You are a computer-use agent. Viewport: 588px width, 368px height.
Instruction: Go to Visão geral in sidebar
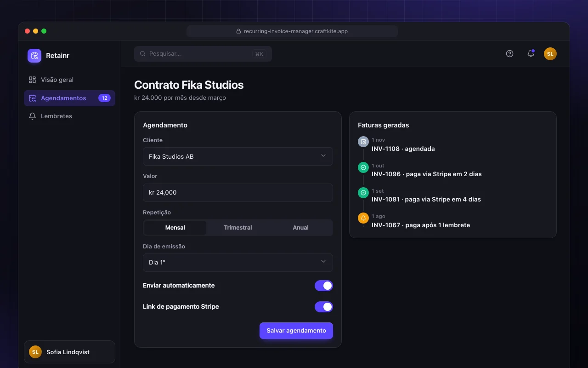[69, 80]
